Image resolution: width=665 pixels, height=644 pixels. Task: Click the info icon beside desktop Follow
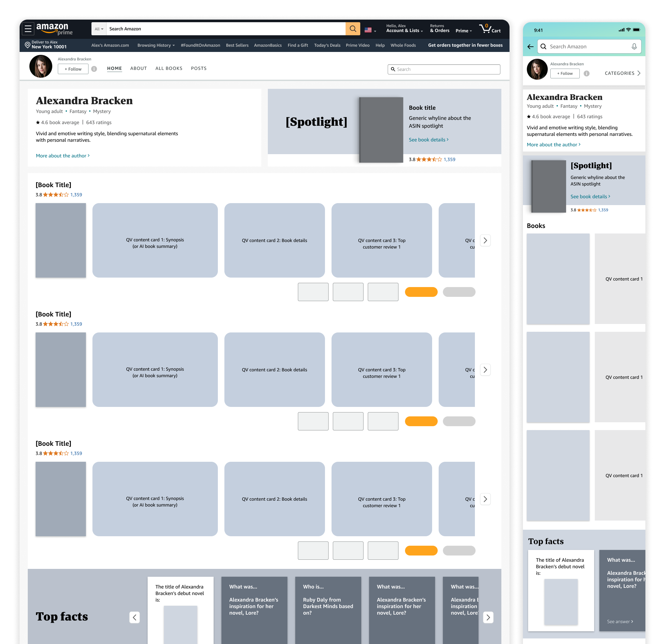(x=94, y=69)
